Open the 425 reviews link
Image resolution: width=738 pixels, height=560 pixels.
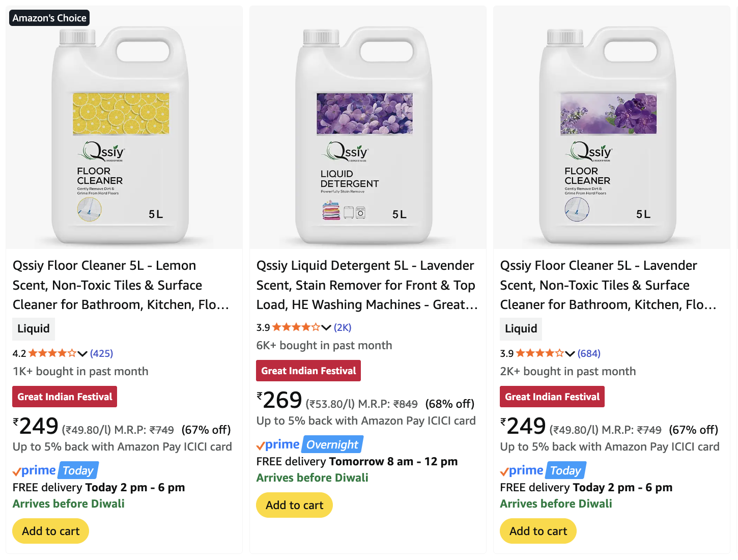coord(101,353)
